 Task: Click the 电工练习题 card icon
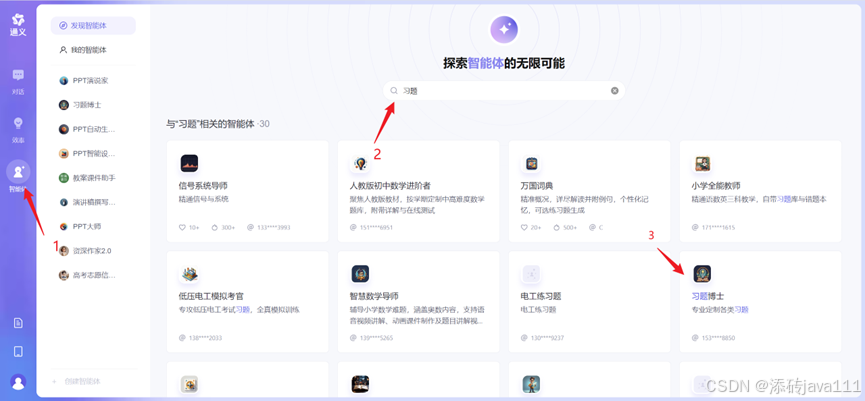point(531,274)
